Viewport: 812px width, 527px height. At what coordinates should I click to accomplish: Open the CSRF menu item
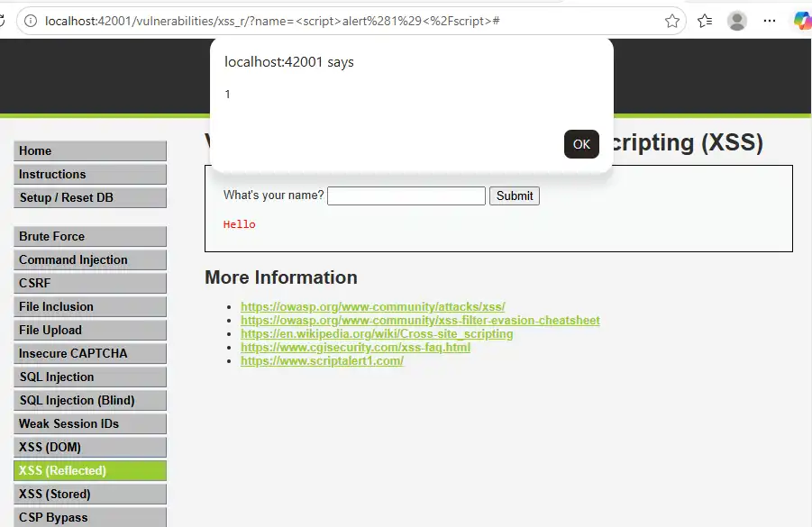[x=90, y=283]
